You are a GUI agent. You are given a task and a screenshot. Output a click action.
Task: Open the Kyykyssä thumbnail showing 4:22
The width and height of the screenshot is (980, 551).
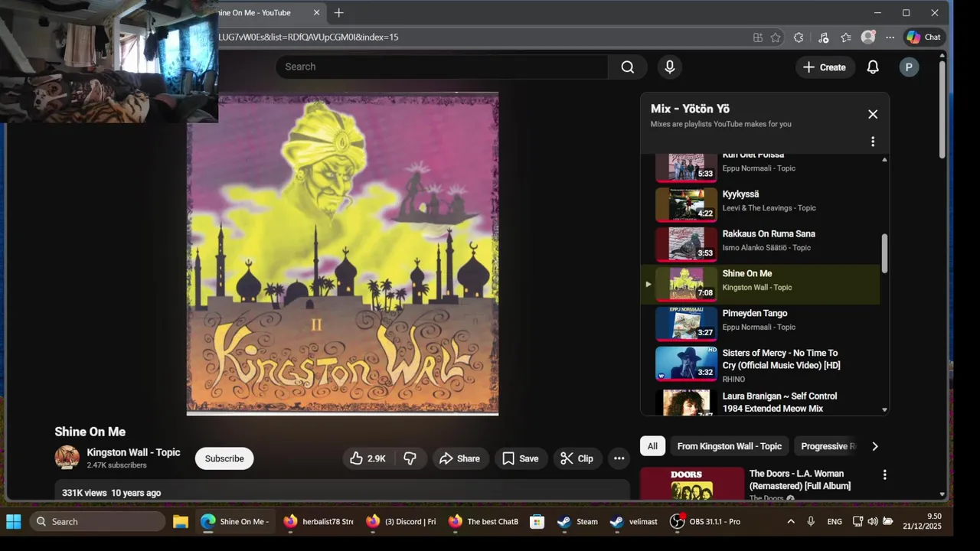pyautogui.click(x=686, y=204)
